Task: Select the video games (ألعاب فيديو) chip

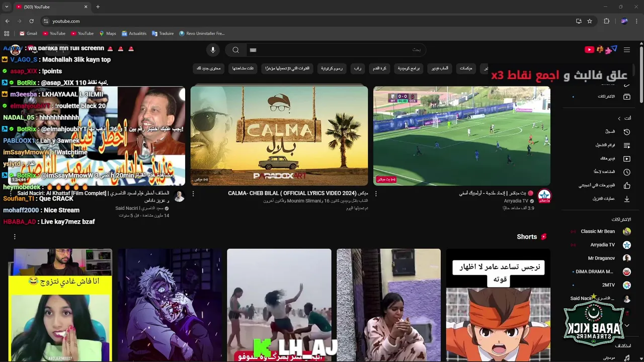Action: [x=440, y=68]
